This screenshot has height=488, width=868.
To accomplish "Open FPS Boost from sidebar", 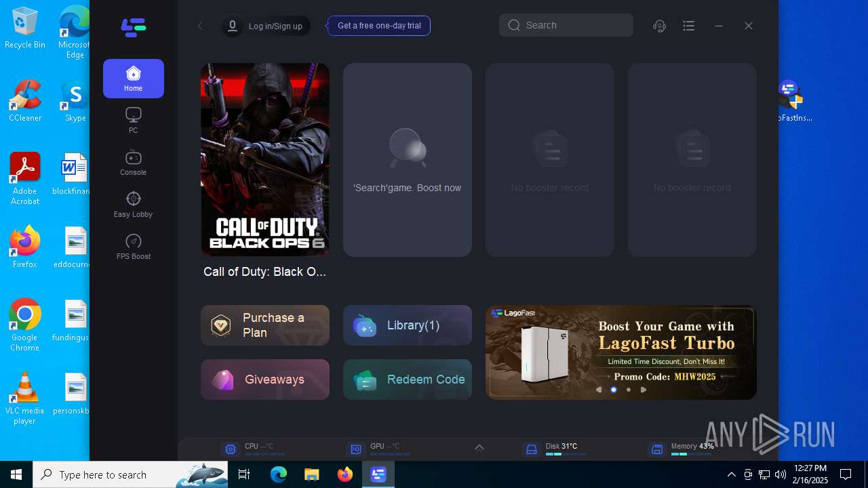I will pos(134,247).
